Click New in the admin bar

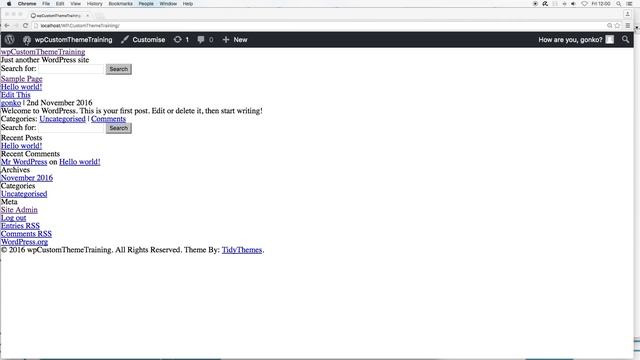click(240, 40)
